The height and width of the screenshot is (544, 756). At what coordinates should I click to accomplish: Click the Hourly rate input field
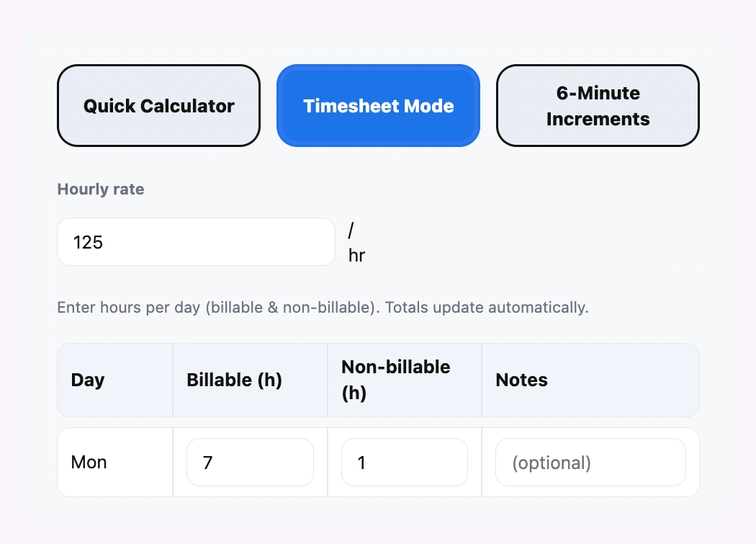tap(195, 241)
